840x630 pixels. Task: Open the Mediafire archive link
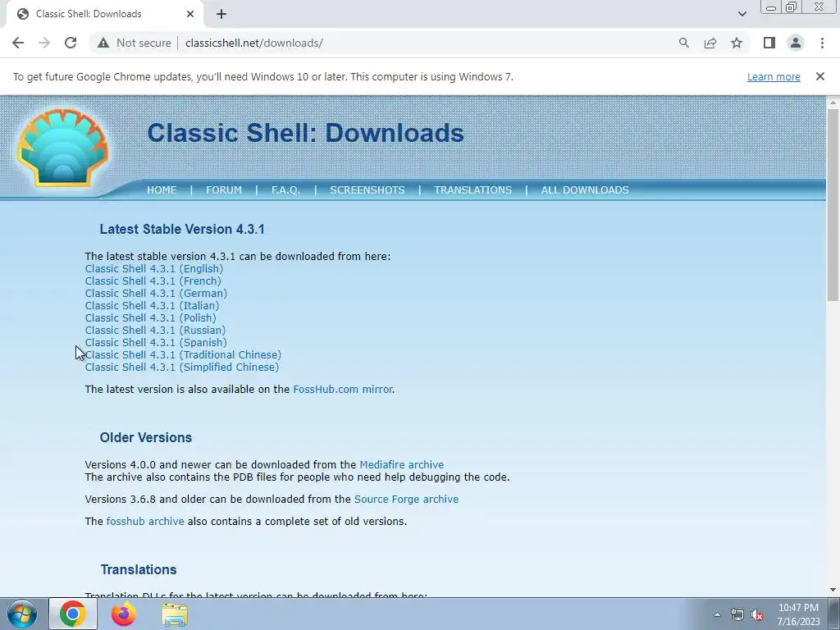tap(402, 465)
